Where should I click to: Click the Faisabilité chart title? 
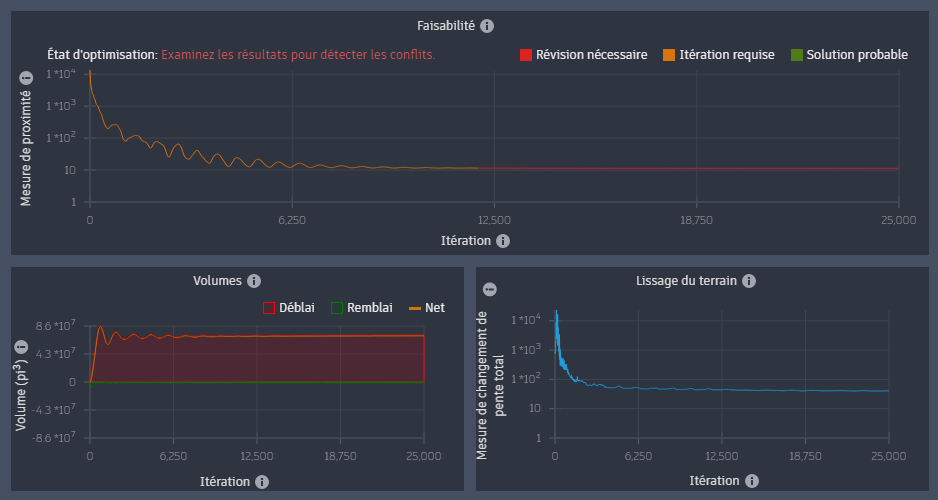coord(446,26)
